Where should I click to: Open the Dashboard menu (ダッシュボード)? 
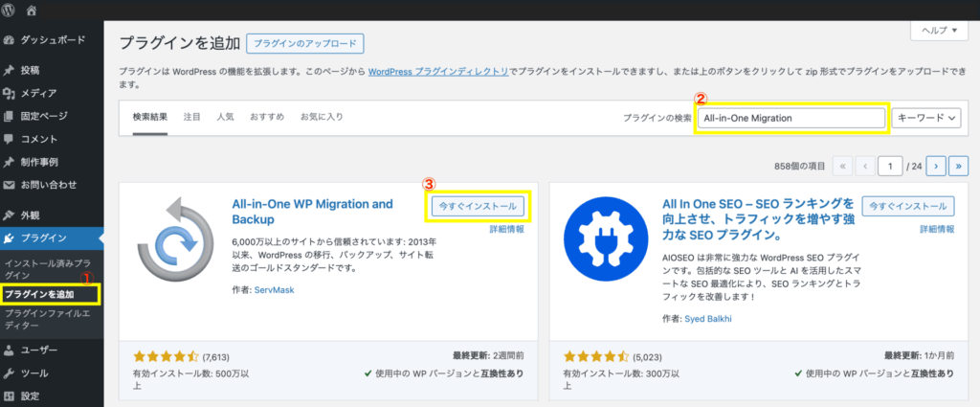pyautogui.click(x=53, y=40)
